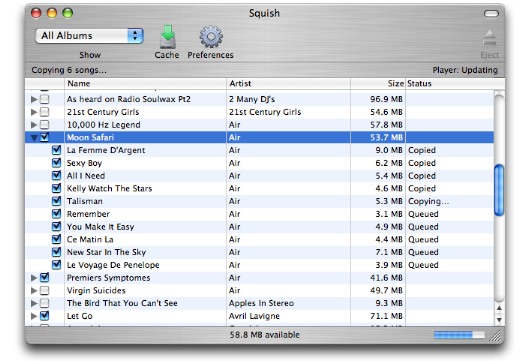The height and width of the screenshot is (361, 529).
Task: Uncheck Let Go album checkbox
Action: tap(45, 316)
